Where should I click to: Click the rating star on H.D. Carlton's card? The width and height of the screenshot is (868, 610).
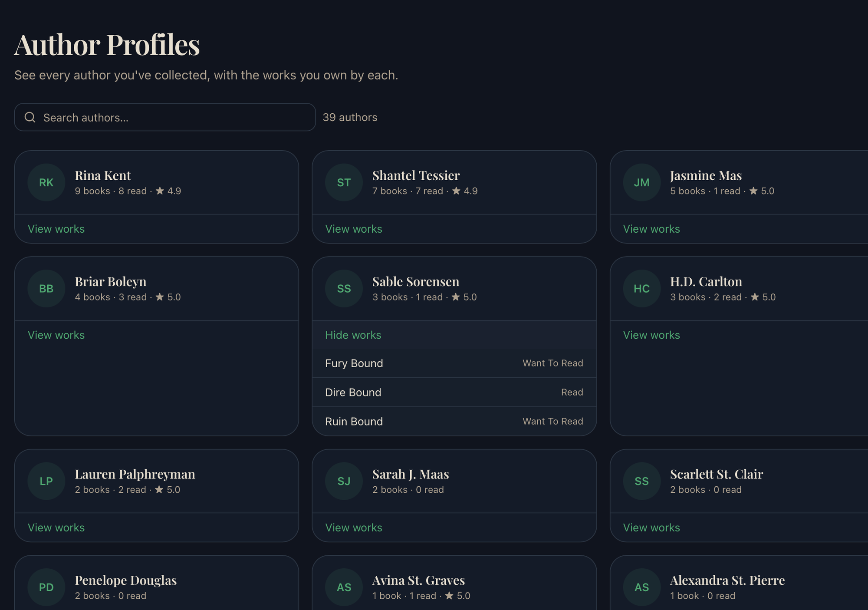[755, 297]
